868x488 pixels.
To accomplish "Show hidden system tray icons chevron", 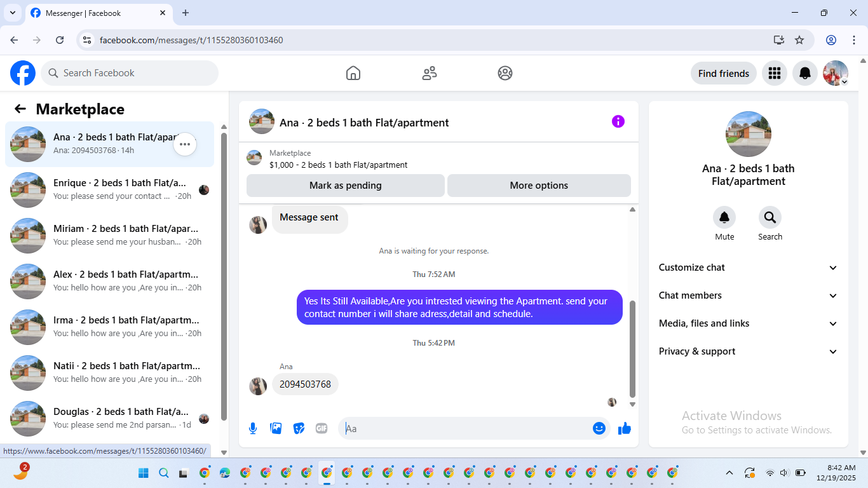I will click(x=729, y=473).
